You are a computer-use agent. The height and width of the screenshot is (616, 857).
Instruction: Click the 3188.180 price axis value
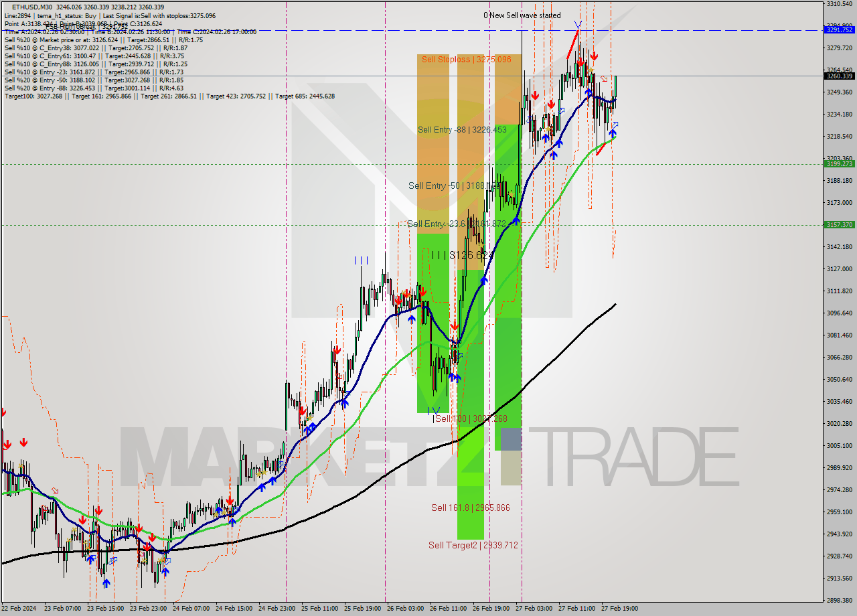point(839,181)
